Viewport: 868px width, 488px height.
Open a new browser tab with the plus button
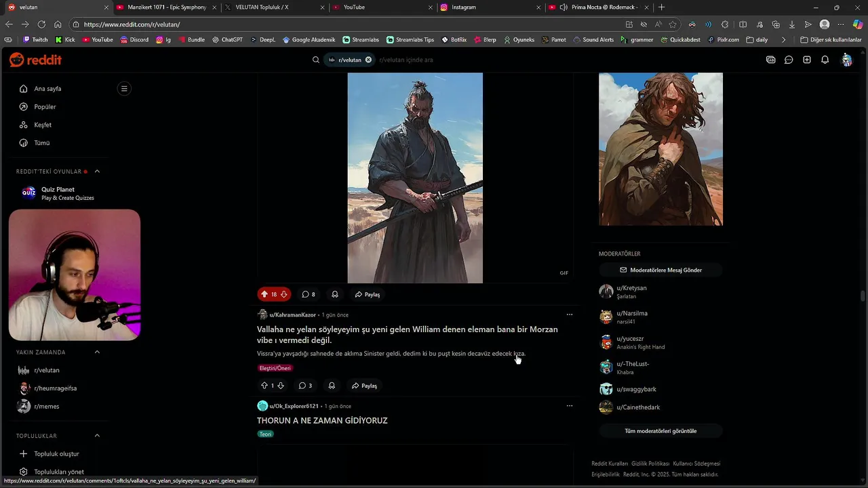(662, 7)
